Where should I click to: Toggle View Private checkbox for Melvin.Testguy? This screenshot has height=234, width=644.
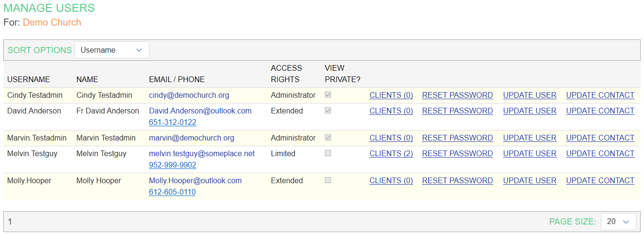coord(328,153)
